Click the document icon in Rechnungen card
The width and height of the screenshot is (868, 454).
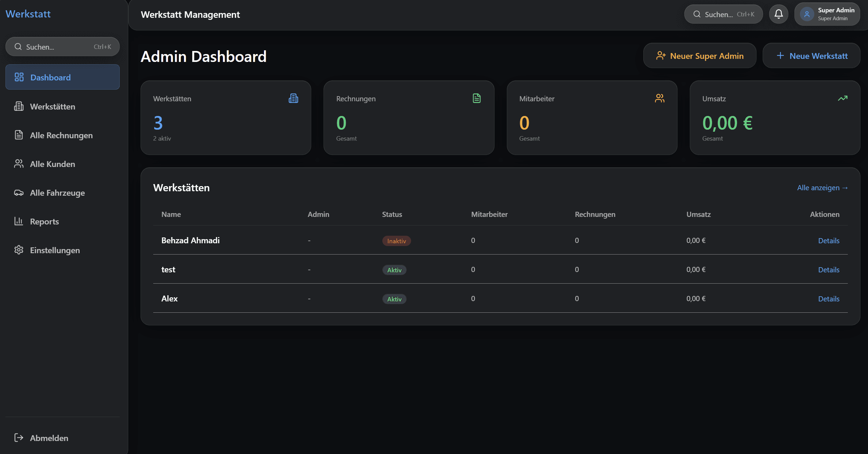(x=476, y=99)
